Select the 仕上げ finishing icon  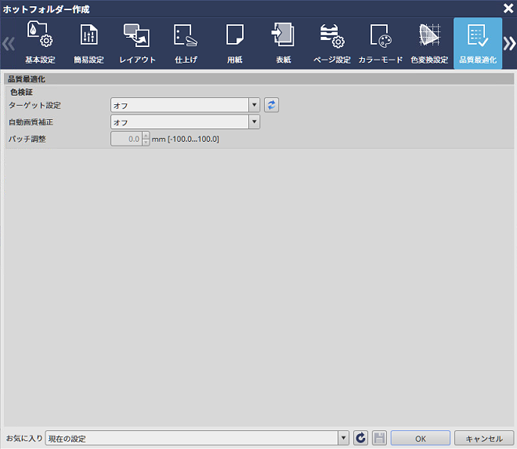click(186, 43)
